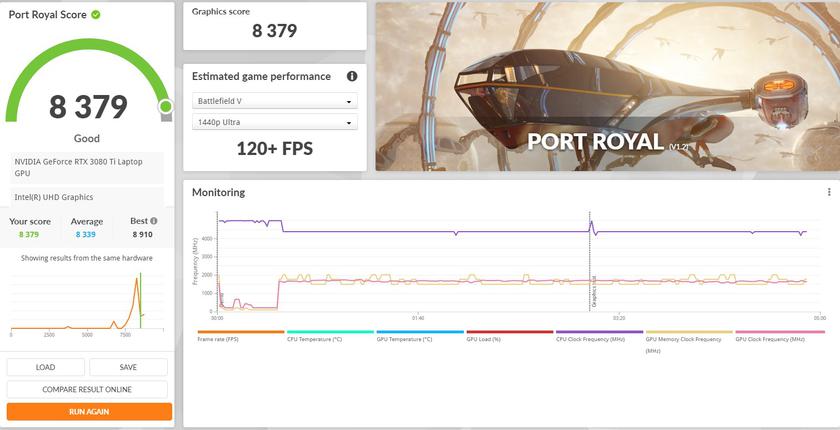Toggle the Frame rate (FPS) legend series

click(240, 339)
